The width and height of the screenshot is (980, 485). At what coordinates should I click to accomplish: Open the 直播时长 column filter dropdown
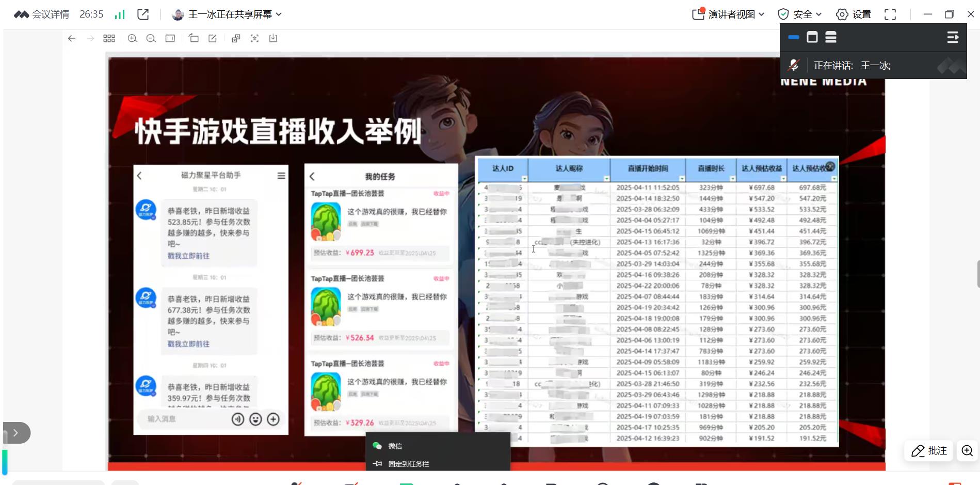point(732,179)
